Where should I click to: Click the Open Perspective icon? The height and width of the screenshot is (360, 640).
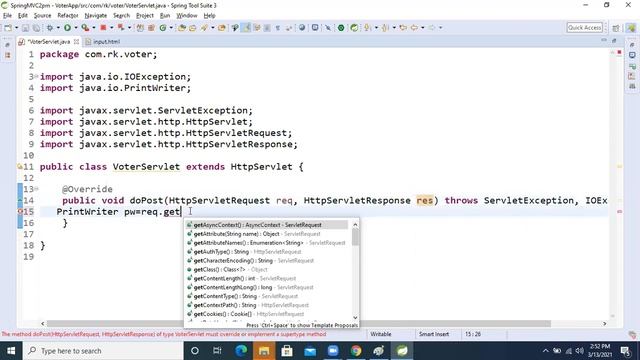[616, 28]
